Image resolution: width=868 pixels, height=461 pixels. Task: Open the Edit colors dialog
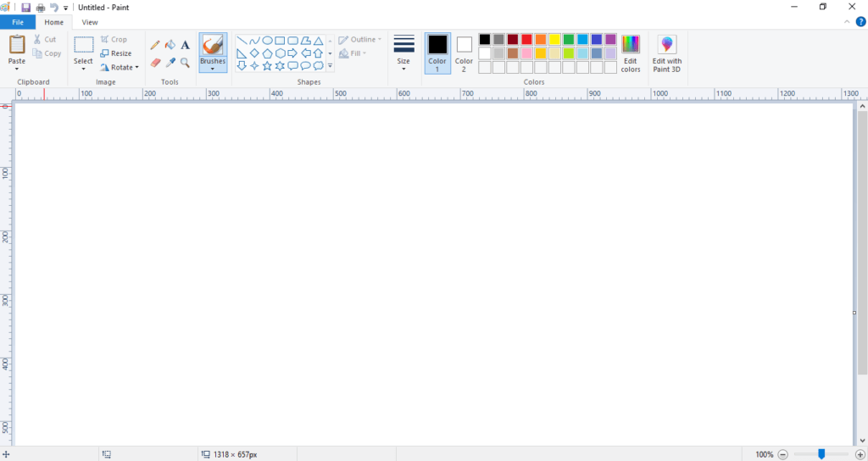[x=630, y=53]
